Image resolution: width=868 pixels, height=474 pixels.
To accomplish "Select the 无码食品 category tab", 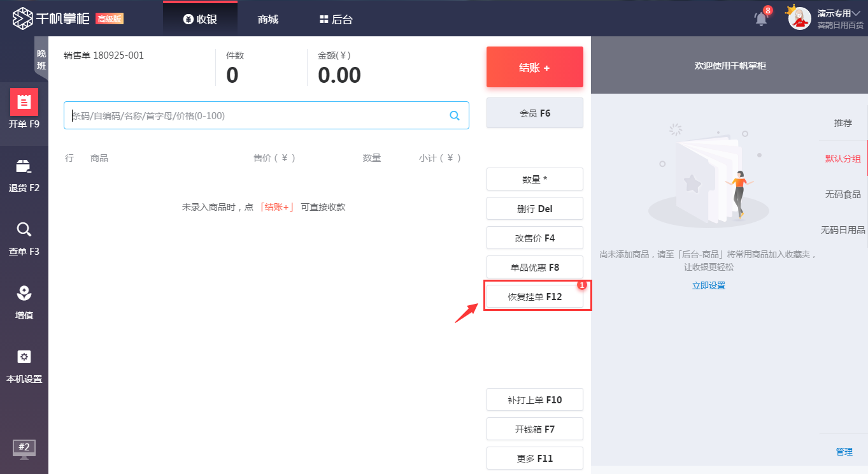I will [x=843, y=194].
